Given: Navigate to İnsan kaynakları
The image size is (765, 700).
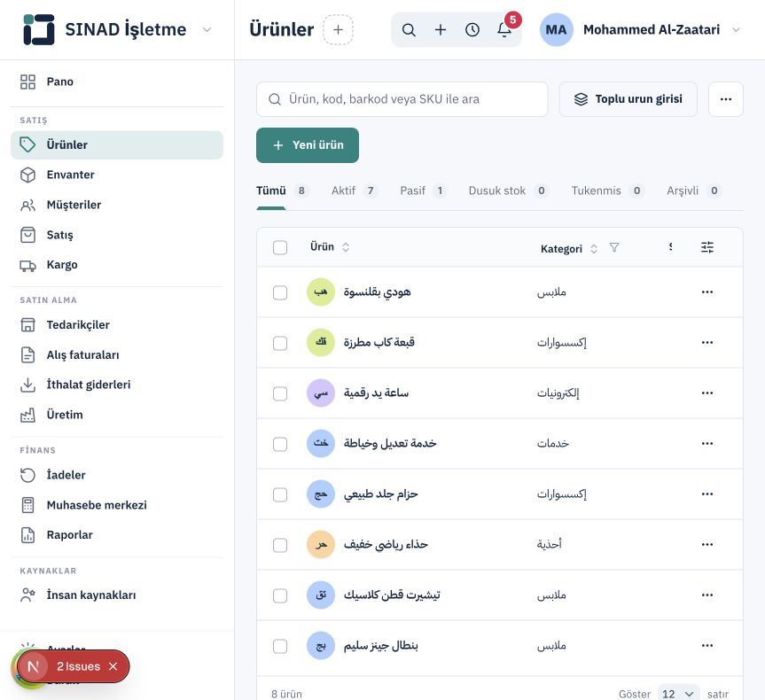Looking at the screenshot, I should (117, 595).
